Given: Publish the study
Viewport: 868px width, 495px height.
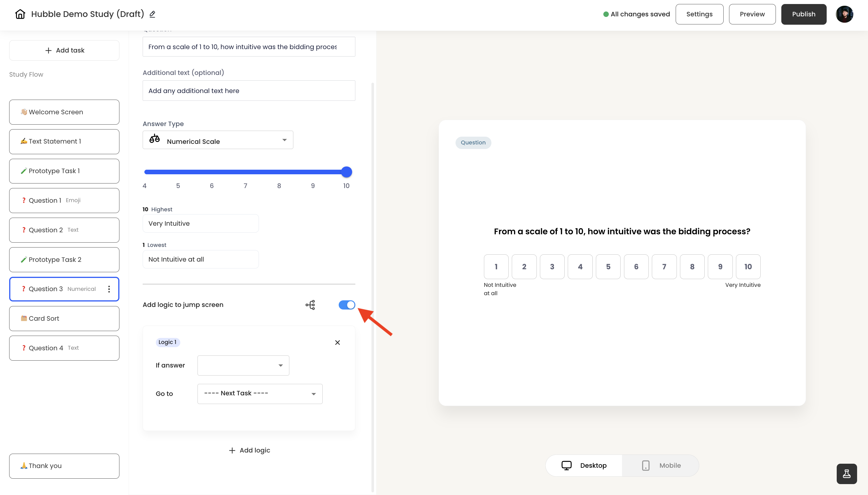Looking at the screenshot, I should click(x=804, y=14).
